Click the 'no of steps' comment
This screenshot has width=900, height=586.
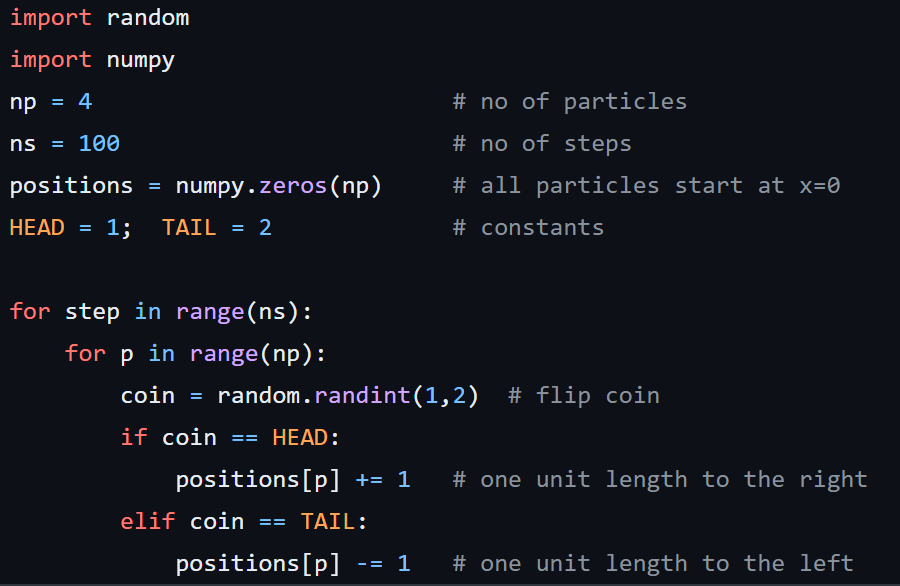pyautogui.click(x=542, y=144)
